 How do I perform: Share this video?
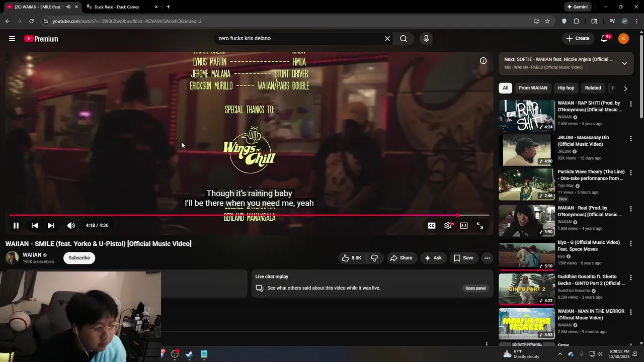(401, 258)
